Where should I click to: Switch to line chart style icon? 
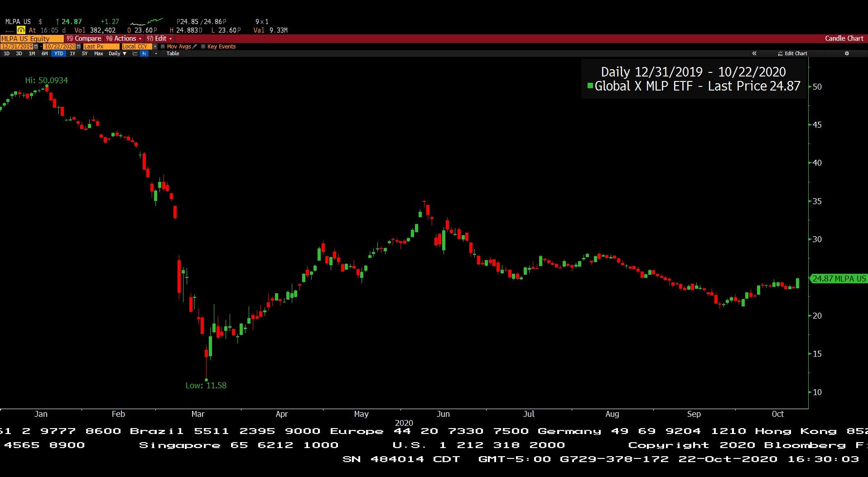coord(135,53)
